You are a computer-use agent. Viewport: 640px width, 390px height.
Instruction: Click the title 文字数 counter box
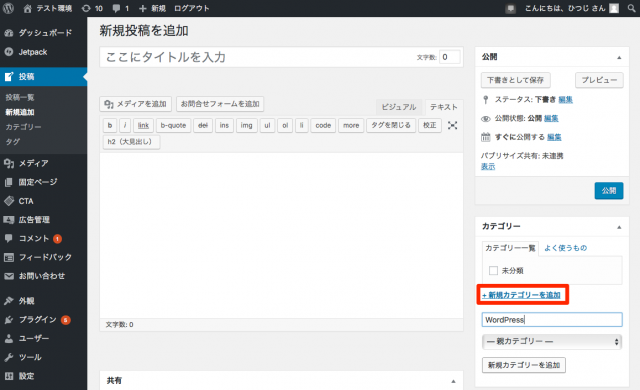pos(449,57)
